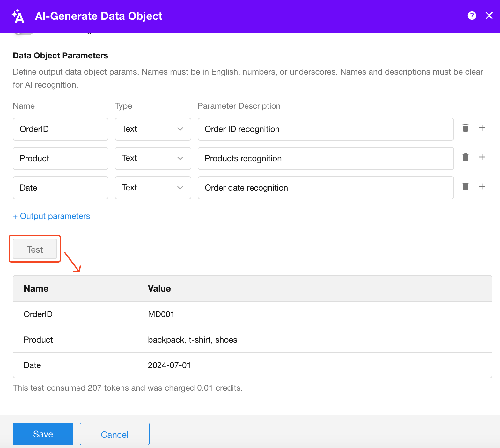
Task: Add a row after Product parameter
Action: [482, 157]
